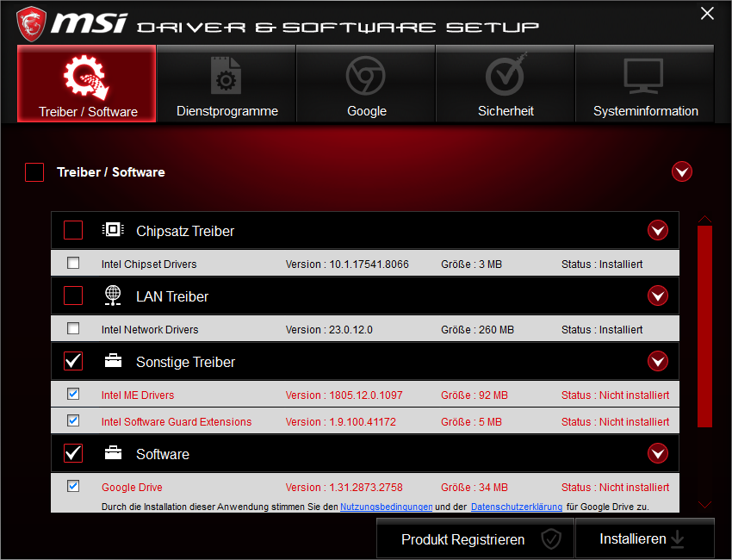Screen dimensions: 732x560
Task: Click the 'Google Drive' label
Action: click(132, 487)
